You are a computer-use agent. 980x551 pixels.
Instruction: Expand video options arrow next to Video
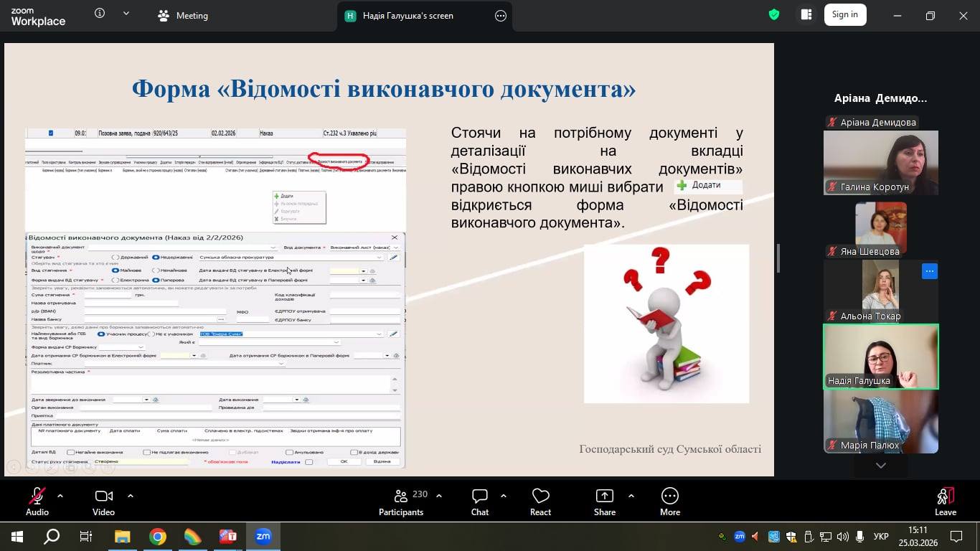131,496
